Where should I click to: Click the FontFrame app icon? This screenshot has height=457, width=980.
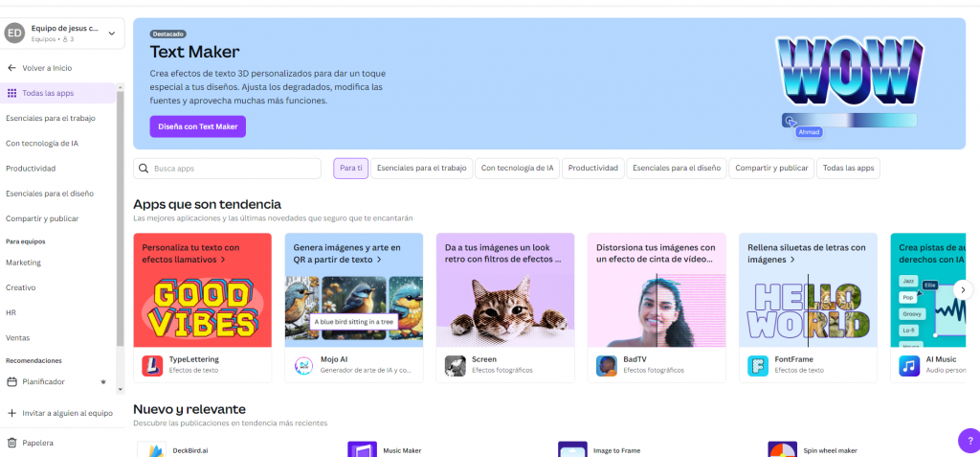coord(758,366)
